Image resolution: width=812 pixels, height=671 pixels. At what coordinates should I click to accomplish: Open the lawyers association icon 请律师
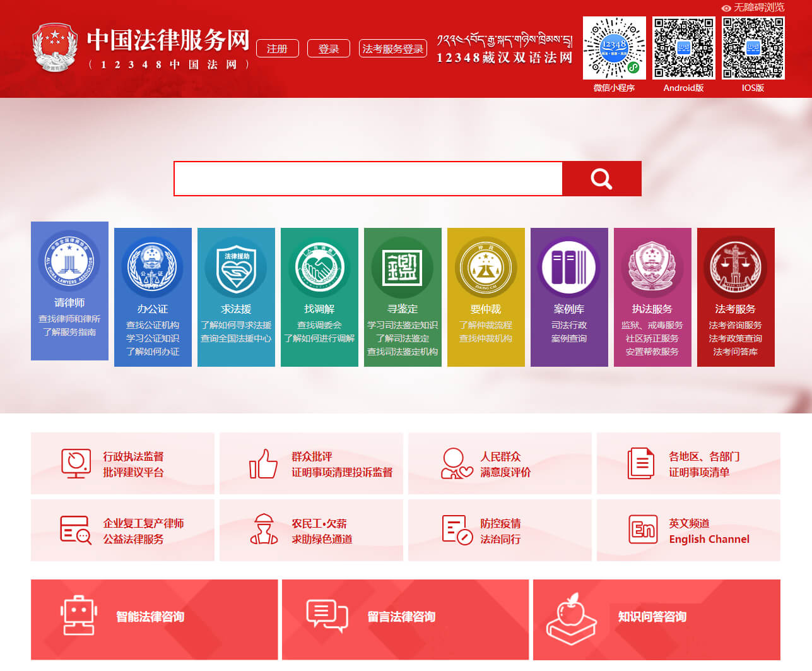(x=69, y=261)
